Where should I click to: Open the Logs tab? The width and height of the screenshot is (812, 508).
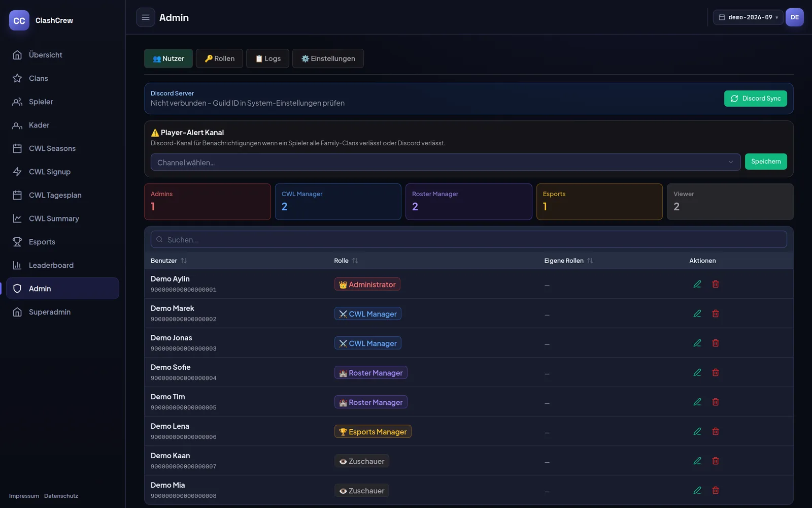point(267,58)
